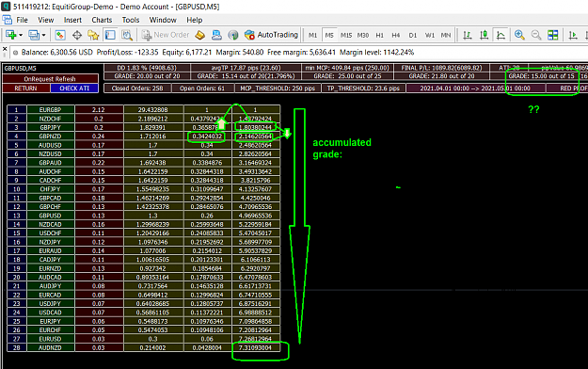Open the New Chart dropdown arrow
Viewport: 588px width, 369px height.
tap(21, 35)
